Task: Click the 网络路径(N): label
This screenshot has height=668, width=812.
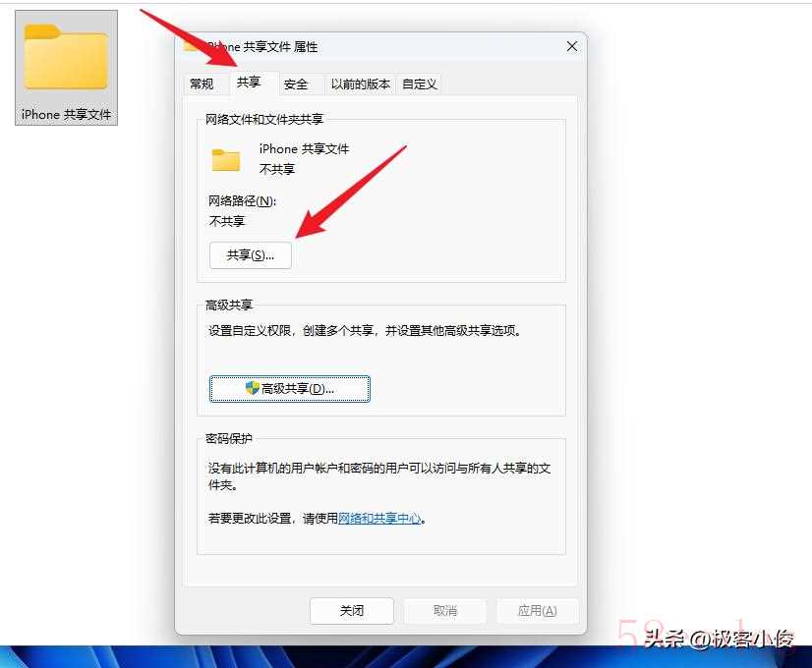Action: [243, 200]
